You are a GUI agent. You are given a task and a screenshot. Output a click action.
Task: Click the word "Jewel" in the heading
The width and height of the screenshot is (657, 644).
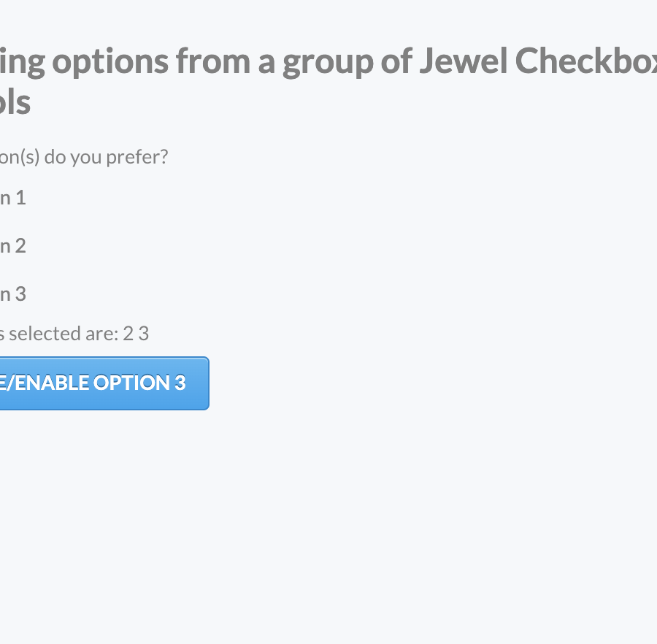point(463,61)
